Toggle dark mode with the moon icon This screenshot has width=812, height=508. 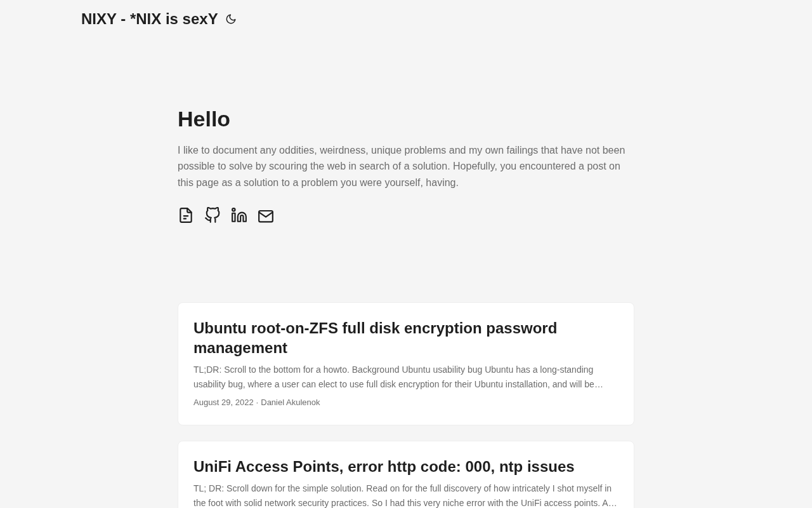[x=231, y=20]
